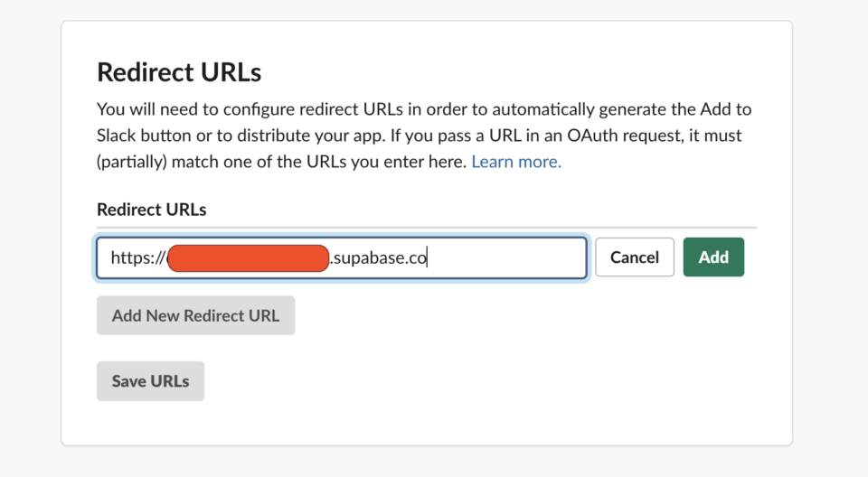Viewport: 868px width, 477px height.
Task: Place cursor after .supabase.co in field
Action: click(428, 257)
